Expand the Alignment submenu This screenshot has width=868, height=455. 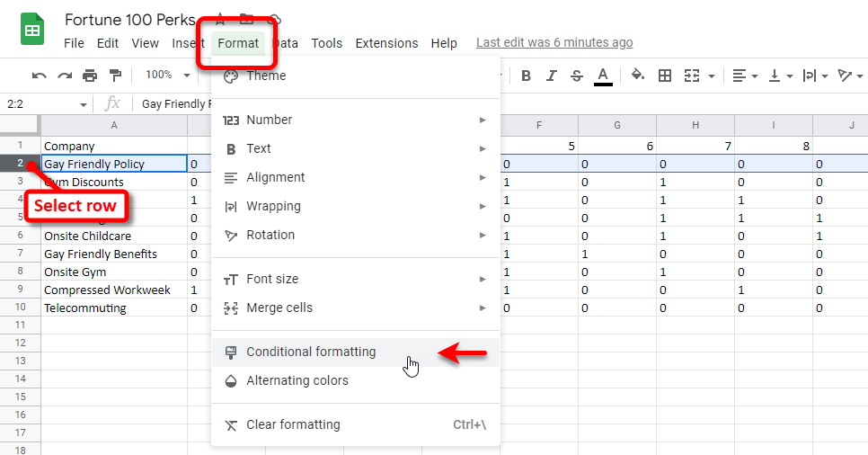coord(356,177)
